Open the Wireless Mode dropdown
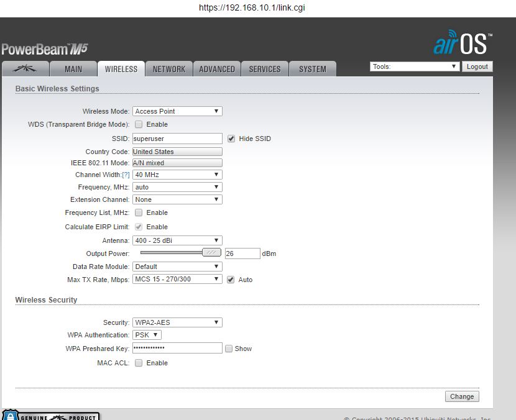The width and height of the screenshot is (516, 420). [x=177, y=111]
